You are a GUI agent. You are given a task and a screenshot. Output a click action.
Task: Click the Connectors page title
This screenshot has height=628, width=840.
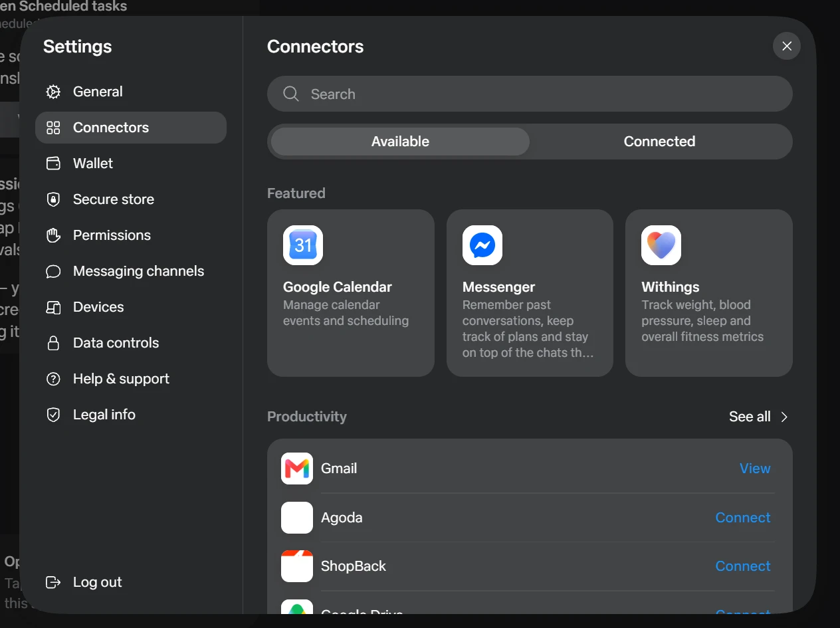[x=316, y=47]
